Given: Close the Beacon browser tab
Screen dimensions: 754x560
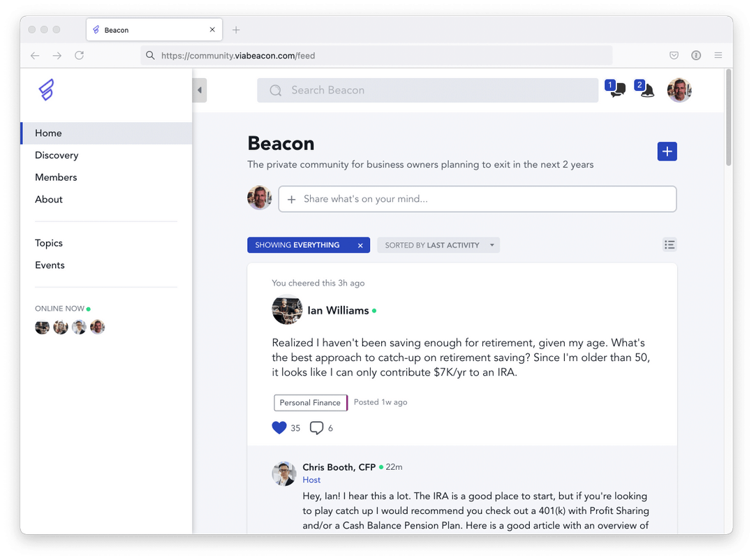Looking at the screenshot, I should 212,30.
